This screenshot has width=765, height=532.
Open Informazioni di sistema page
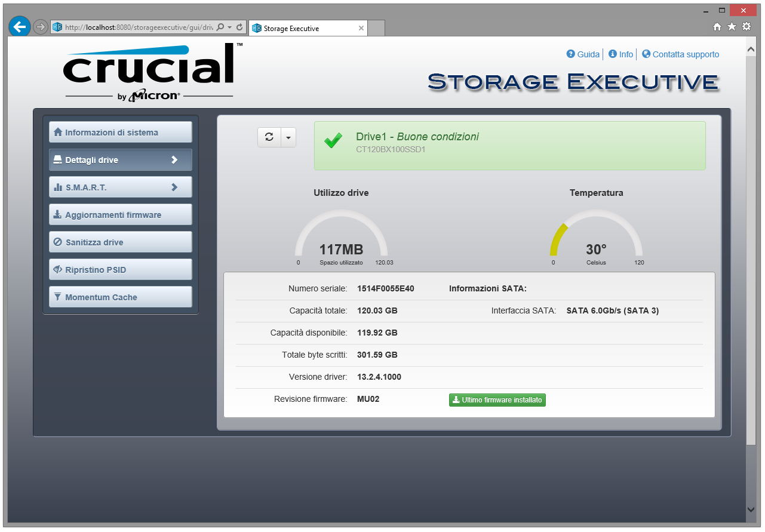pos(121,133)
